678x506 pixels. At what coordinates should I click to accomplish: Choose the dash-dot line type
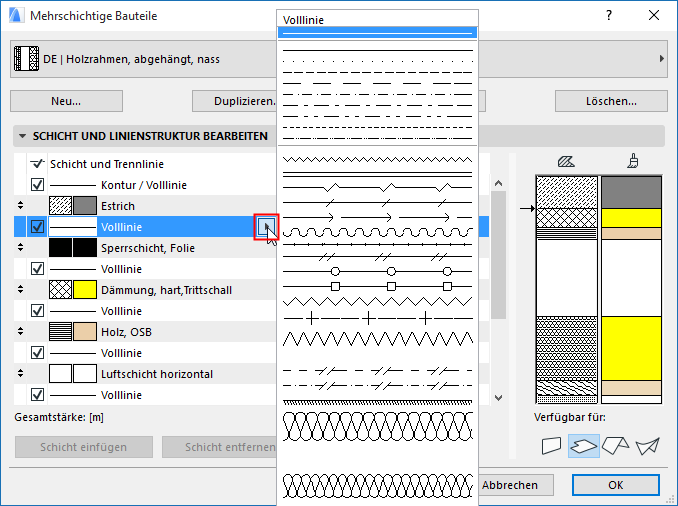coord(377,94)
